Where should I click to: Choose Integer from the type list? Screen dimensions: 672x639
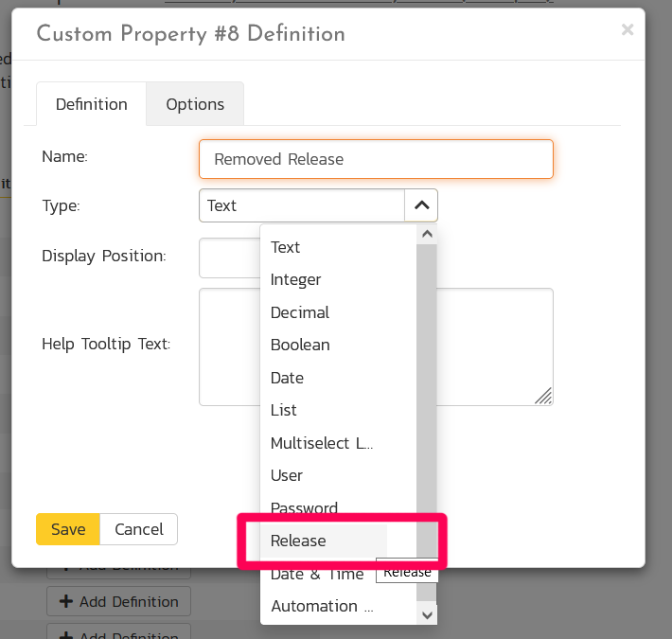point(295,279)
